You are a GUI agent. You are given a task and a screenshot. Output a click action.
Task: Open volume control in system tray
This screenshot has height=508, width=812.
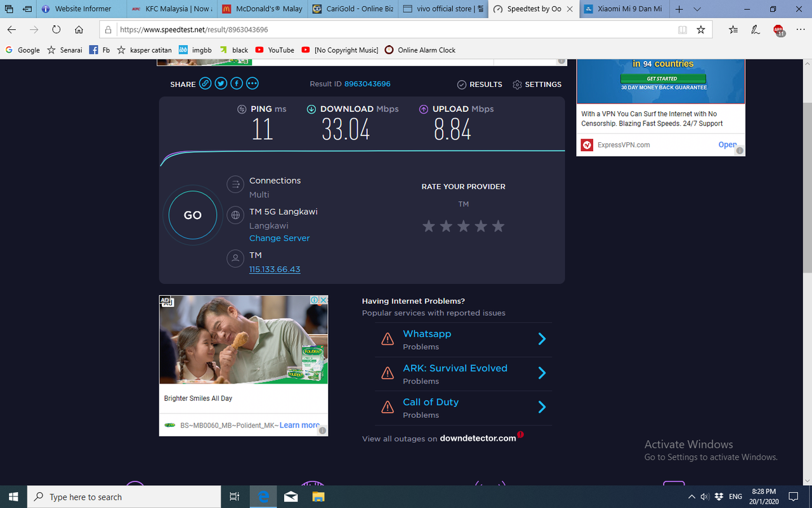pyautogui.click(x=705, y=497)
